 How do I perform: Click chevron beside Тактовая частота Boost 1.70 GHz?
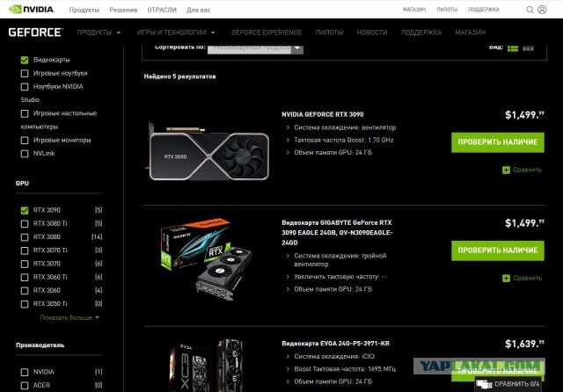click(x=288, y=141)
